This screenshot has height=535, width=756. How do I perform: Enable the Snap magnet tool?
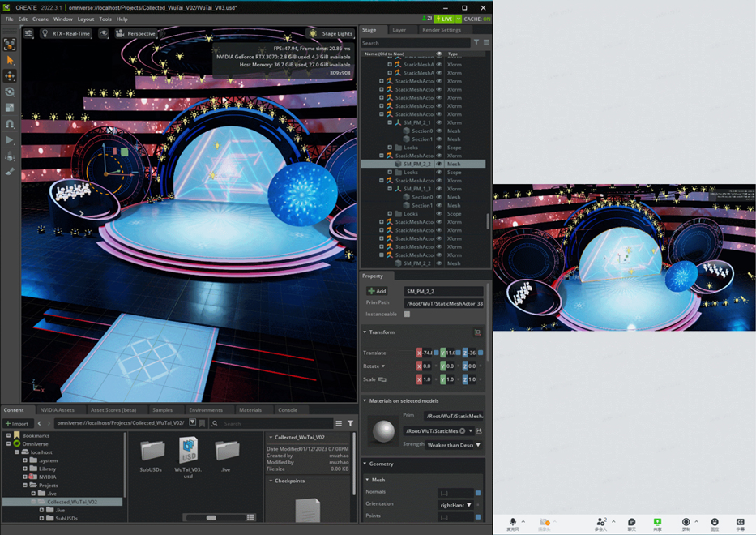[x=10, y=124]
